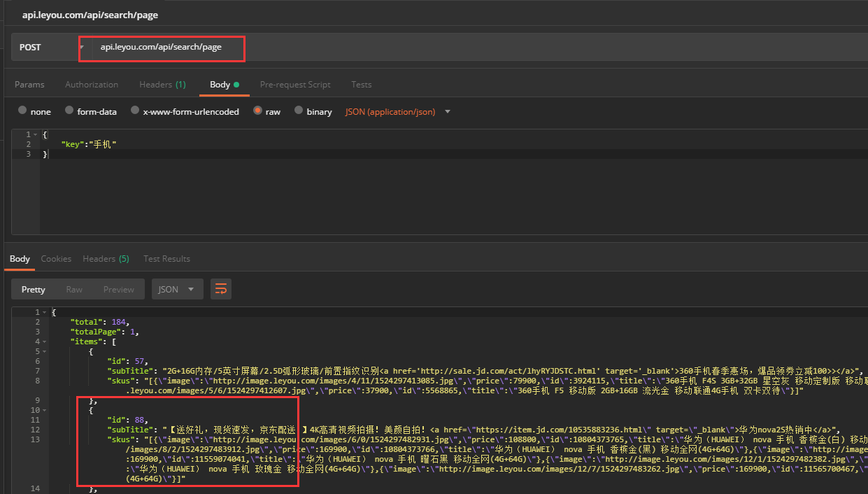Select the form-data body type

pyautogui.click(x=91, y=111)
